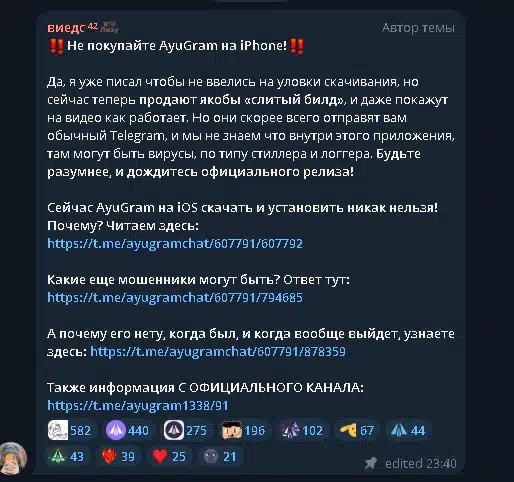Viewport: 514px width, 482px height.
Task: Tap the green tree reaction with 43
Action: 67,456
